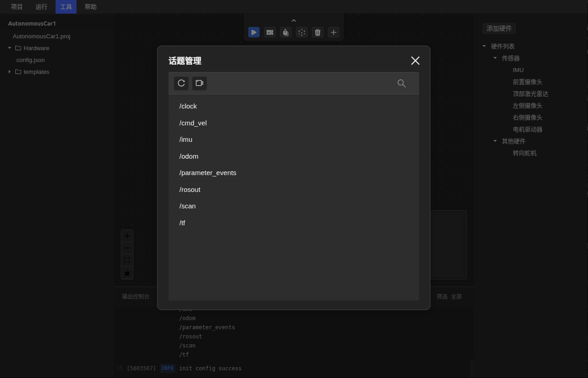Collapse the 传感器 group in hardware list
Image resolution: width=588 pixels, height=378 pixels.
(x=495, y=58)
